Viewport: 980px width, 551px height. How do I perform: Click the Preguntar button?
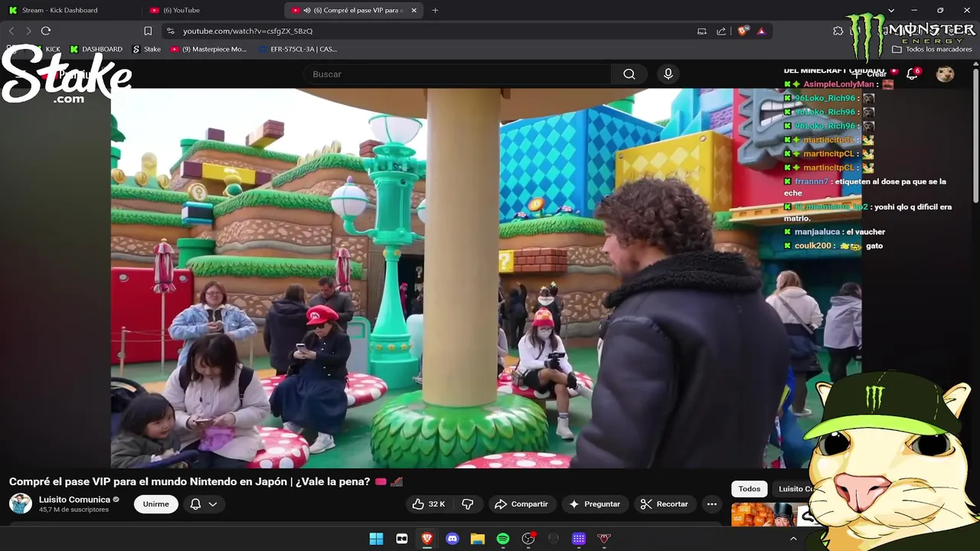point(595,504)
